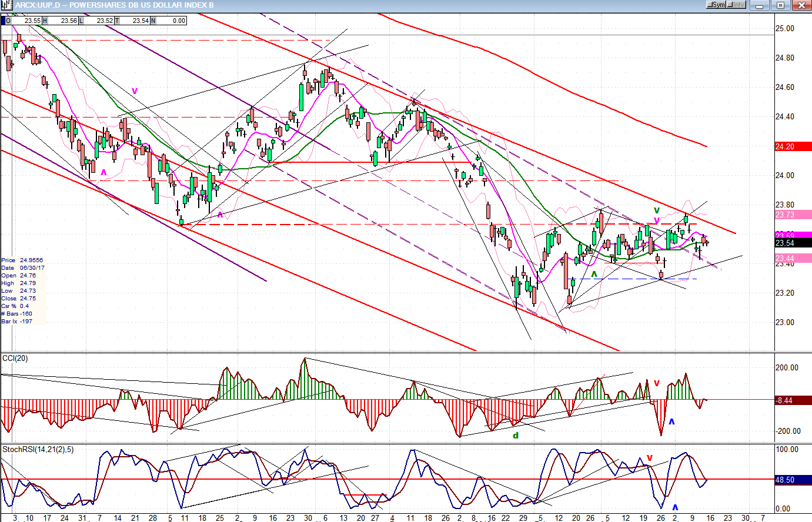Screen dimensions: 812x522
Task: Click the Price 24.9556 cursor readout
Action: [22, 260]
